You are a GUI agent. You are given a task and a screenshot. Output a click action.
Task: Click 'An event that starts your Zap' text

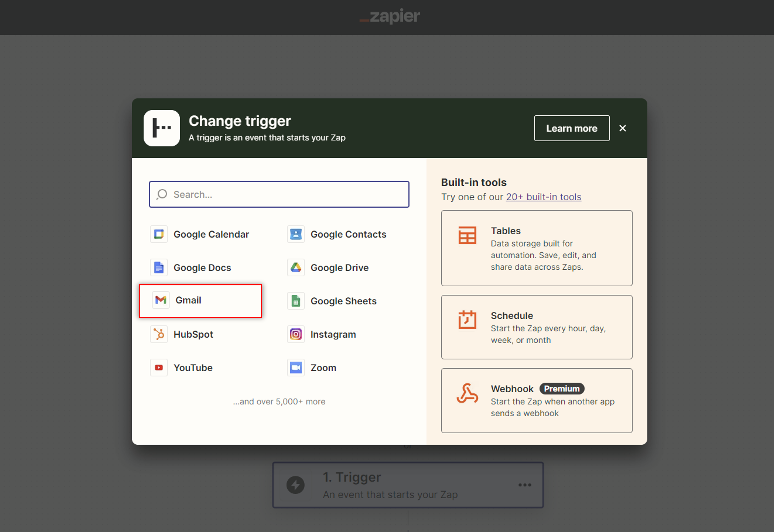tap(390, 495)
